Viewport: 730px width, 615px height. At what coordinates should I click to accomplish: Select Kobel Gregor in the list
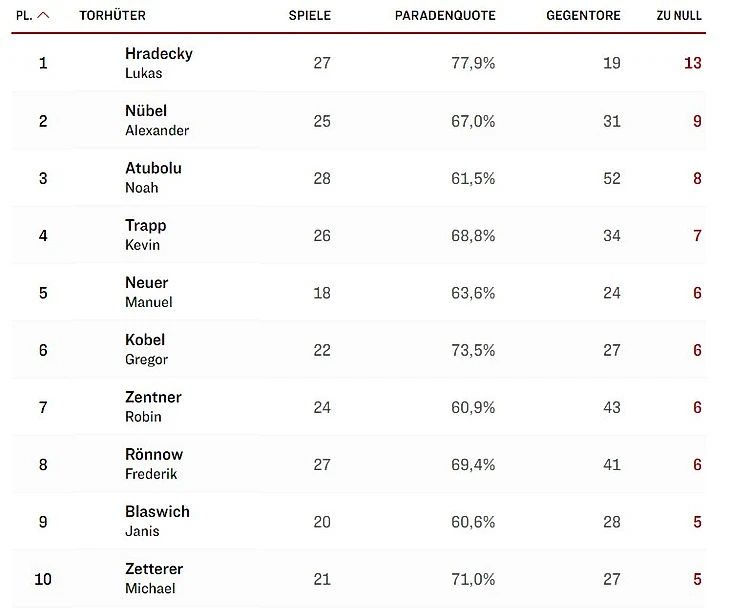pyautogui.click(x=146, y=350)
